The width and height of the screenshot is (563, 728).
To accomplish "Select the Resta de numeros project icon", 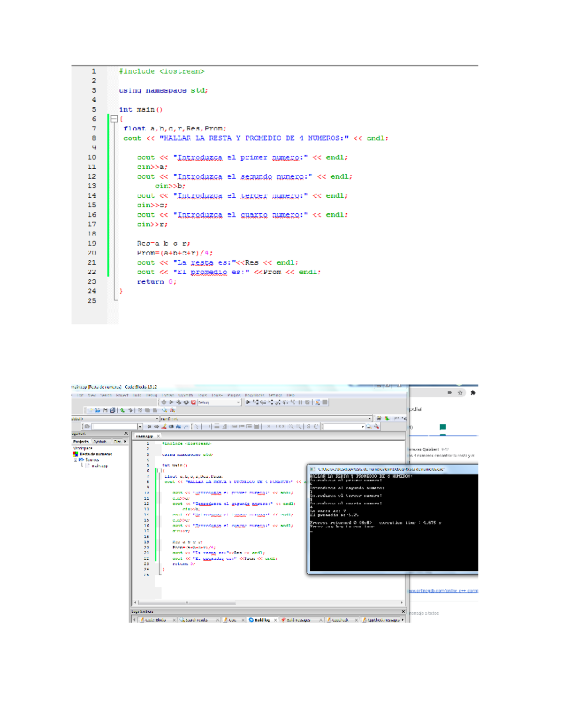I will pyautogui.click(x=76, y=454).
